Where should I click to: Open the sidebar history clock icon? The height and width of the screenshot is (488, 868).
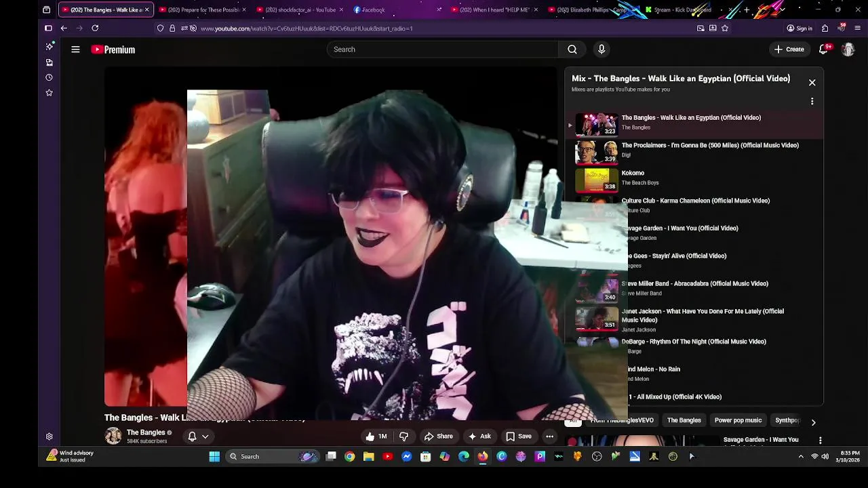pos(49,77)
